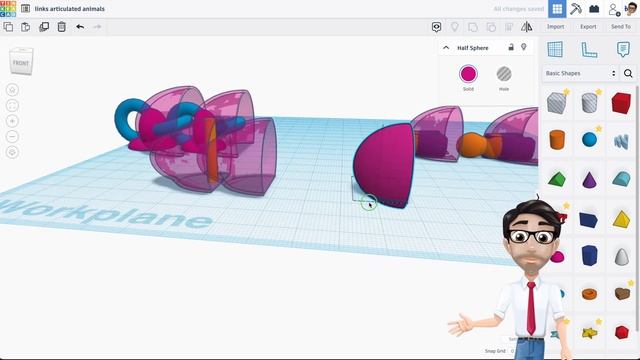Screen dimensions: 640x360
Task: Click the design title links articulated animals
Action: tap(70, 9)
